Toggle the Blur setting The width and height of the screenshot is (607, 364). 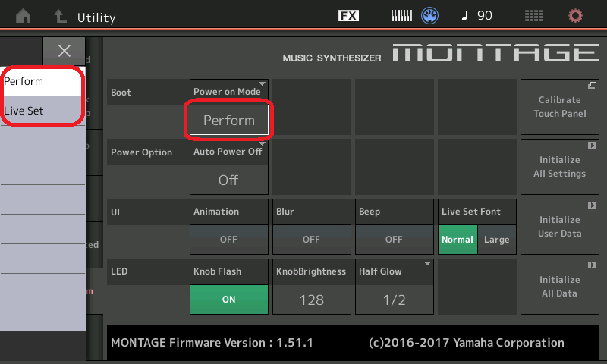[x=311, y=239]
